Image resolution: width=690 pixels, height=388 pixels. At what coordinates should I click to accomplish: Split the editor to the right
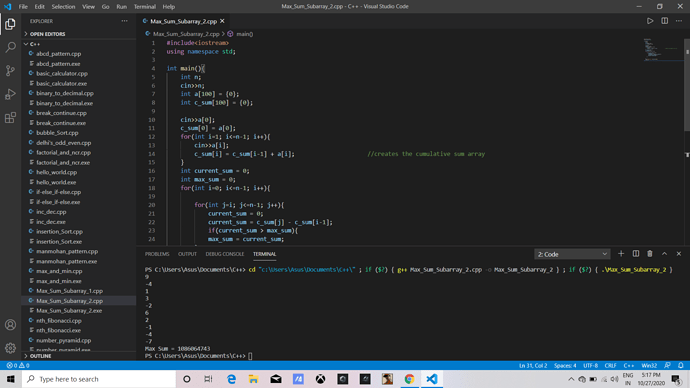[x=664, y=21]
